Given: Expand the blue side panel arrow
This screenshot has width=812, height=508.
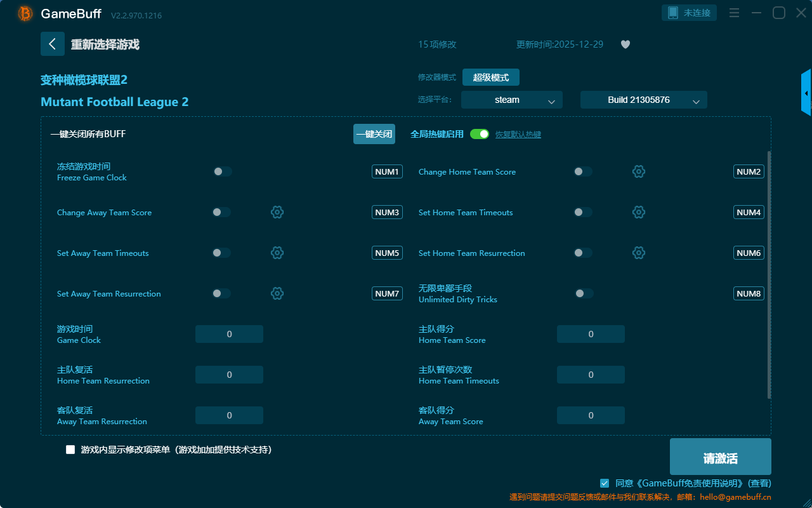Looking at the screenshot, I should point(806,93).
